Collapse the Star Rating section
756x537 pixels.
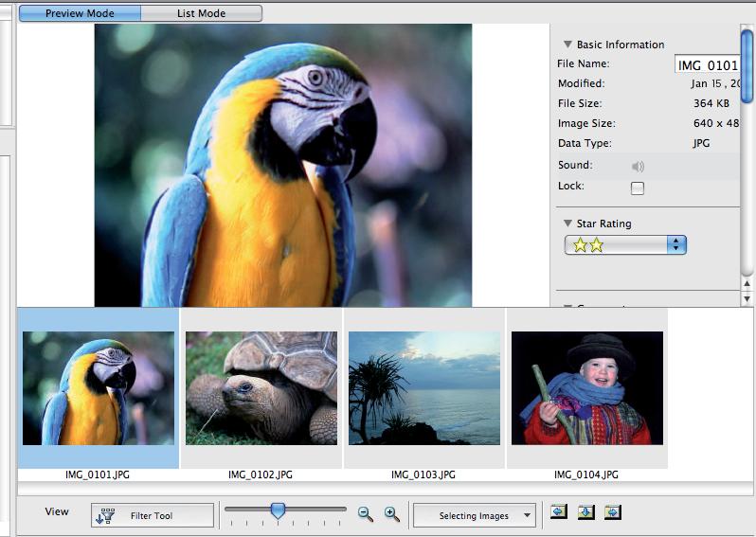(567, 224)
